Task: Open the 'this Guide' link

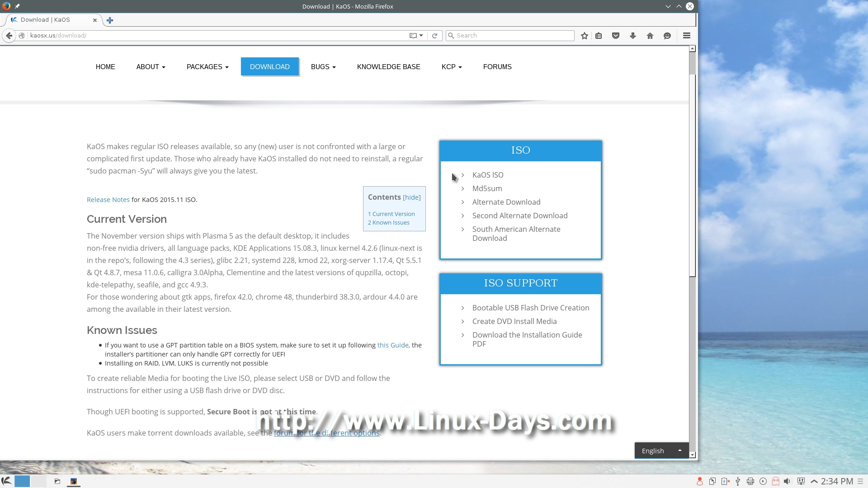Action: click(393, 345)
